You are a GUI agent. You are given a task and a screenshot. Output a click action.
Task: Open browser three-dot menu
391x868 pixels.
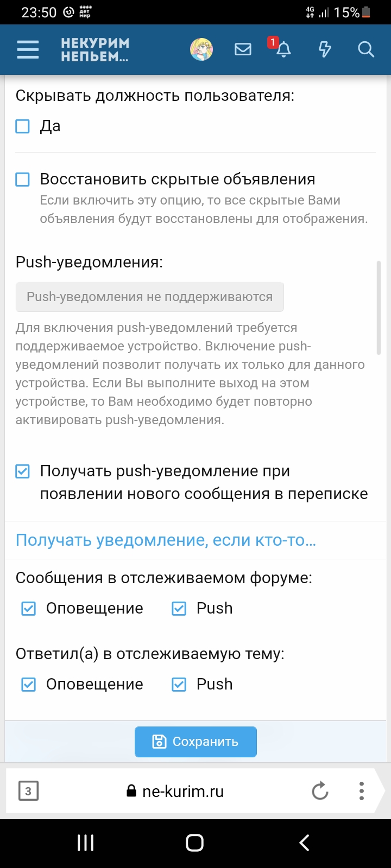(362, 791)
